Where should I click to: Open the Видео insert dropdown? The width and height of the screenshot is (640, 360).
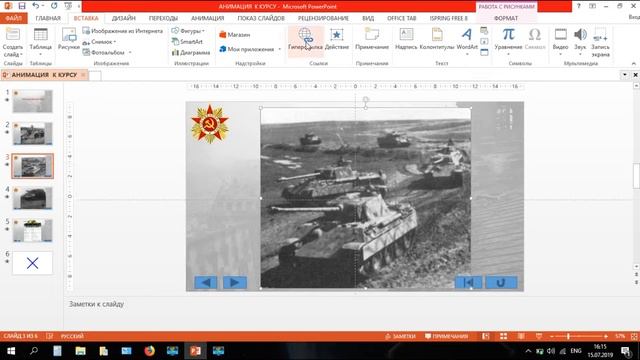pyautogui.click(x=560, y=42)
